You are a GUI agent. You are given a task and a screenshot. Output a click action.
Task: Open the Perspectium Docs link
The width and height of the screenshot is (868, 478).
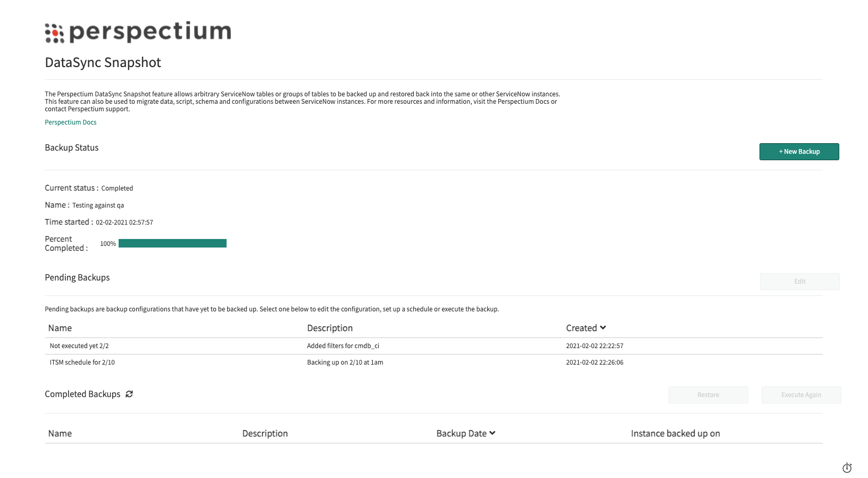click(71, 122)
